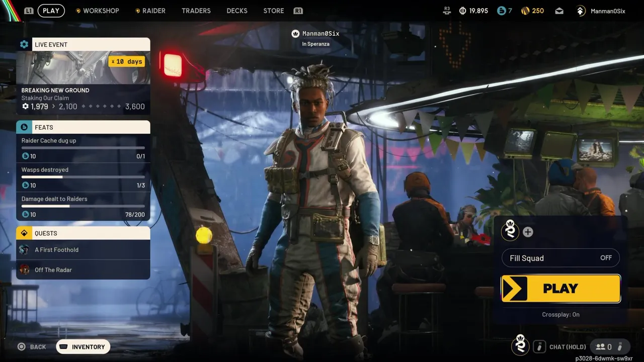The height and width of the screenshot is (362, 644).
Task: Click the BACK label
Action: click(x=38, y=347)
